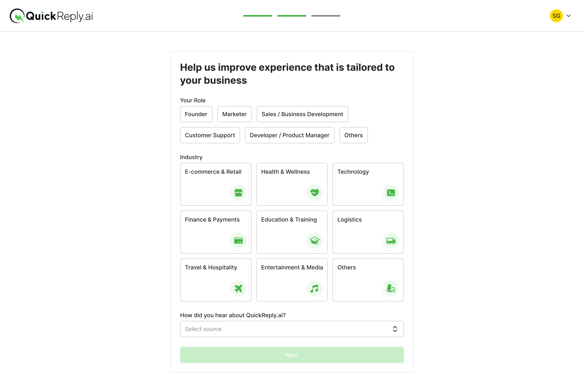Click the second green progress bar segment
Image resolution: width=584 pixels, height=392 pixels.
292,16
